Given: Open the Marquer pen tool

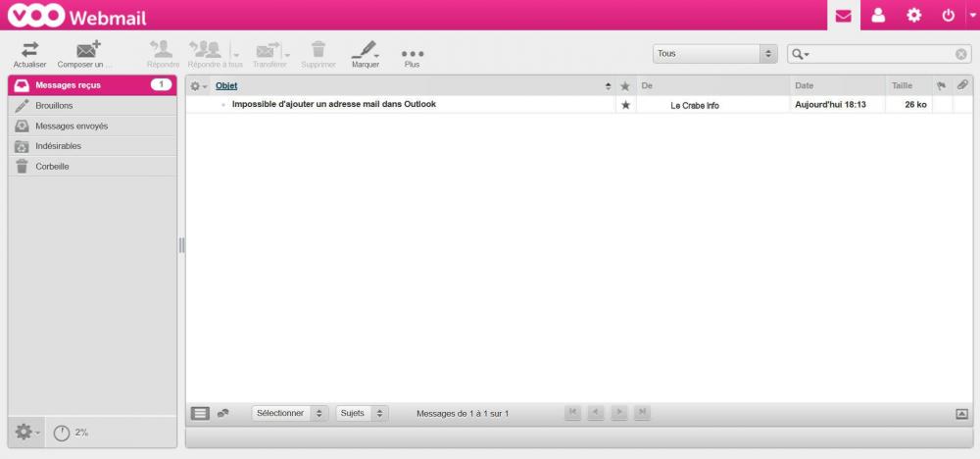Looking at the screenshot, I should tap(365, 50).
